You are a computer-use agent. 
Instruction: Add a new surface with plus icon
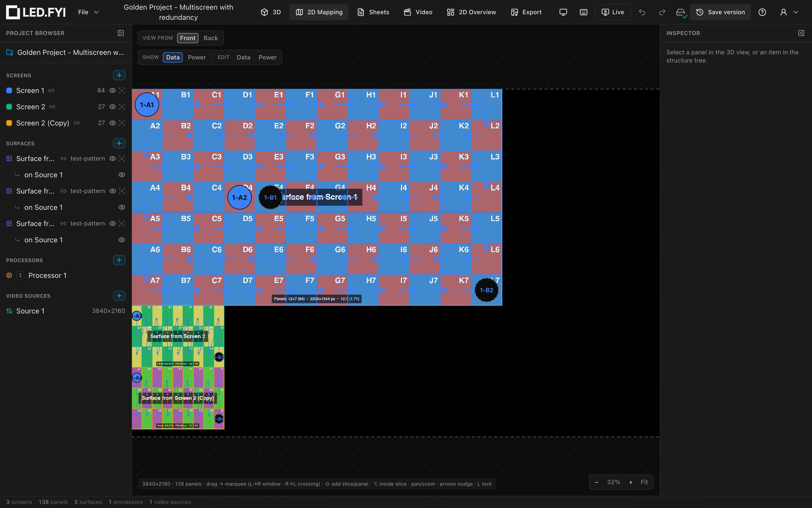coord(119,143)
